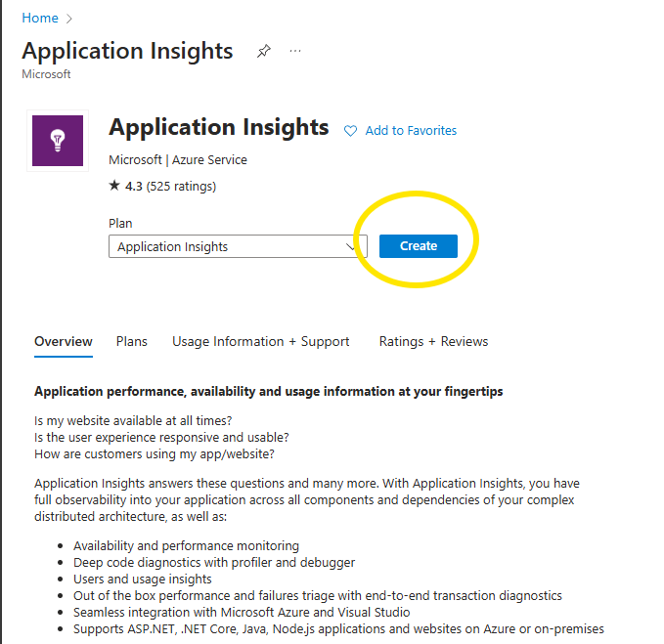Click the purple lightbulb Application Insights logo
This screenshot has width=664, height=644.
(x=58, y=140)
